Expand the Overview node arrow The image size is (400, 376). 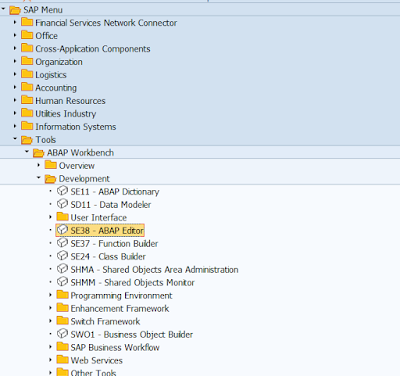39,165
